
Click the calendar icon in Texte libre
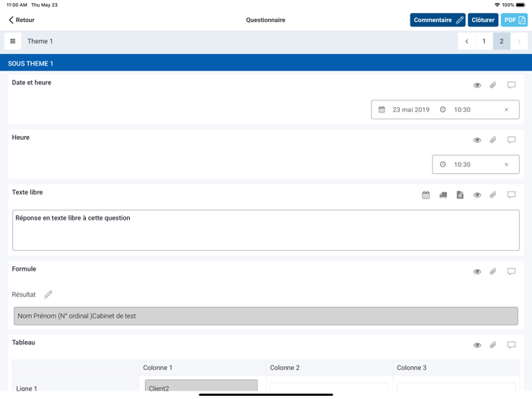[x=426, y=195]
